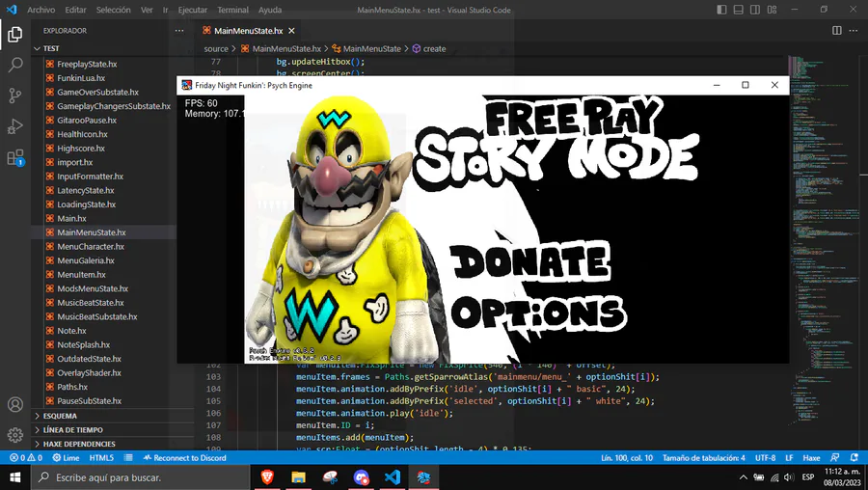The image size is (868, 490).
Task: Click the Explorer more actions ellipsis
Action: pyautogui.click(x=179, y=31)
